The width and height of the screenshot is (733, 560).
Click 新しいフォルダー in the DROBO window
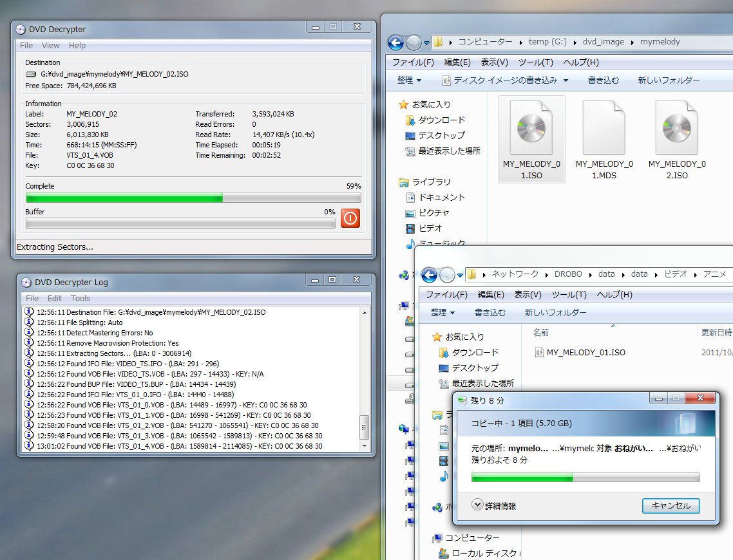click(x=555, y=312)
